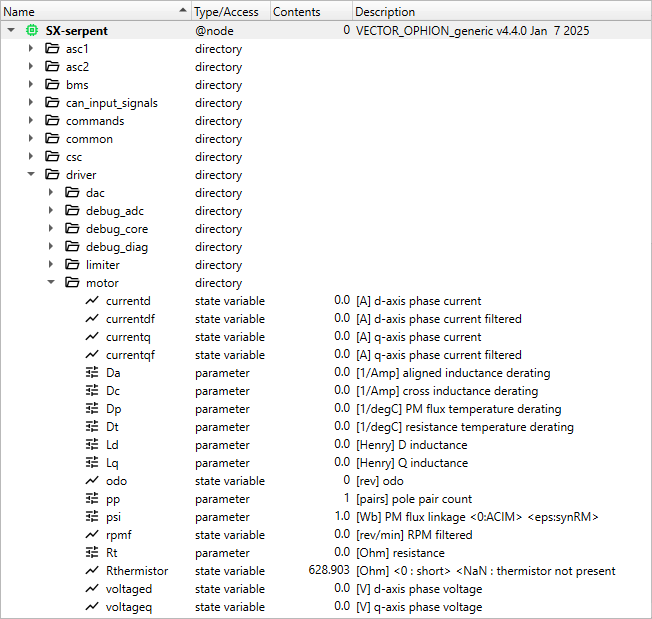Click the graph icon beside currentqf
This screenshot has width=652, height=619.
pos(92,355)
